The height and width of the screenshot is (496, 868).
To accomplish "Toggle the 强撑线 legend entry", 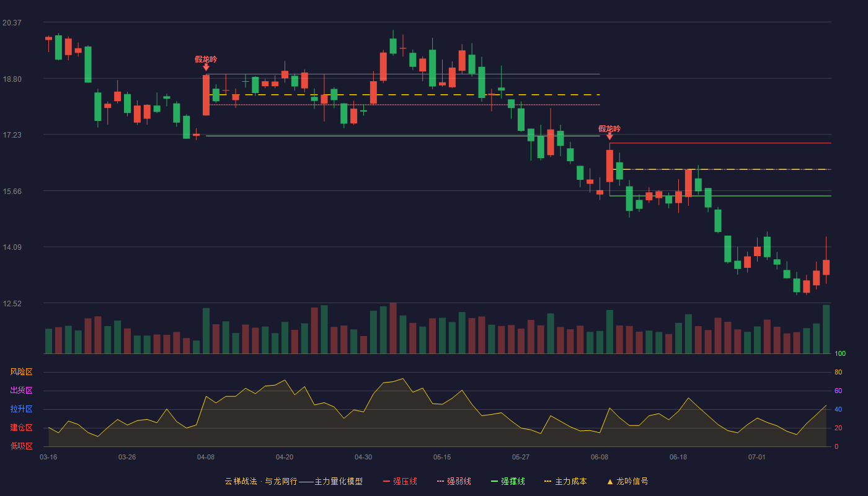I will 508,481.
